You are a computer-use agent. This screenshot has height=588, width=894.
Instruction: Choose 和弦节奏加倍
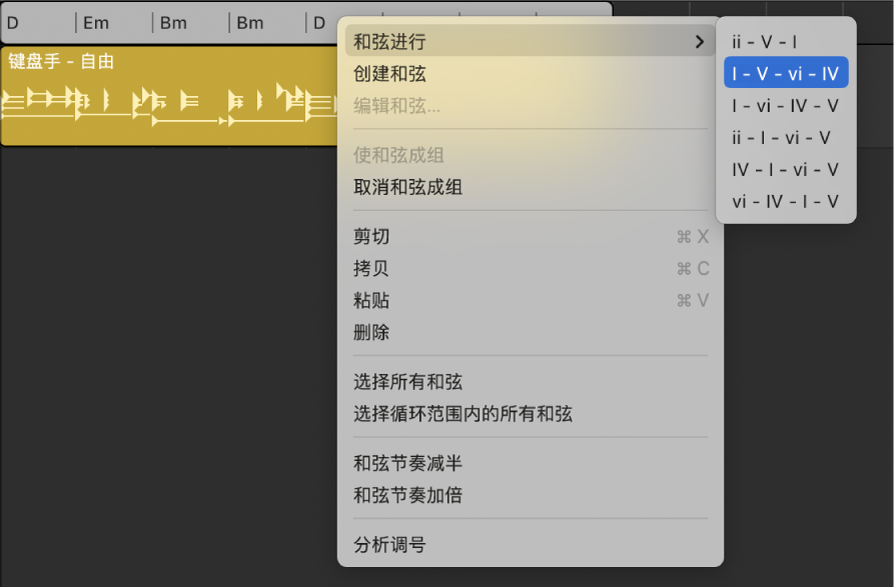(408, 496)
